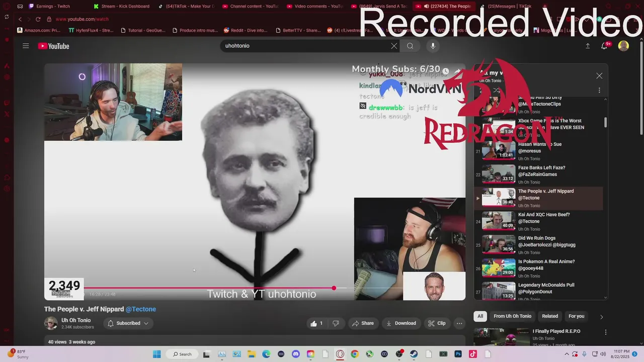Download the video

point(401,323)
